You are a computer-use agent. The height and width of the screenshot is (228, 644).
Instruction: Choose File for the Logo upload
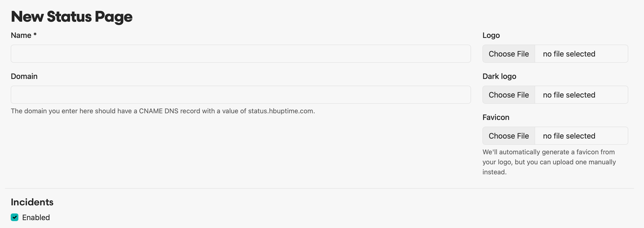(x=508, y=54)
